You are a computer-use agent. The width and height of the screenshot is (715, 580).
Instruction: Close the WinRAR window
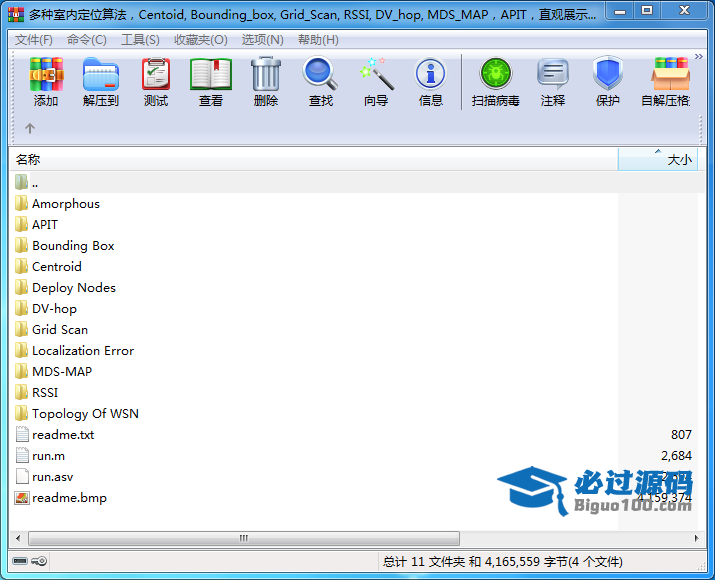684,11
